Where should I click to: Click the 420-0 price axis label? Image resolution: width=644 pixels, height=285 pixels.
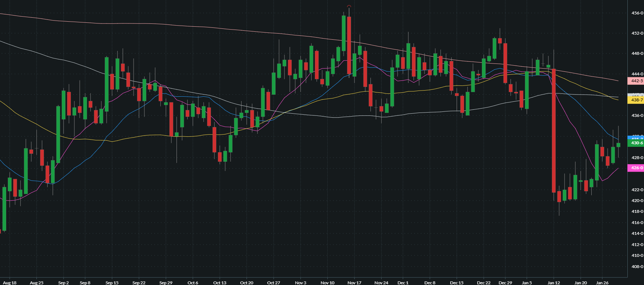[x=637, y=201]
